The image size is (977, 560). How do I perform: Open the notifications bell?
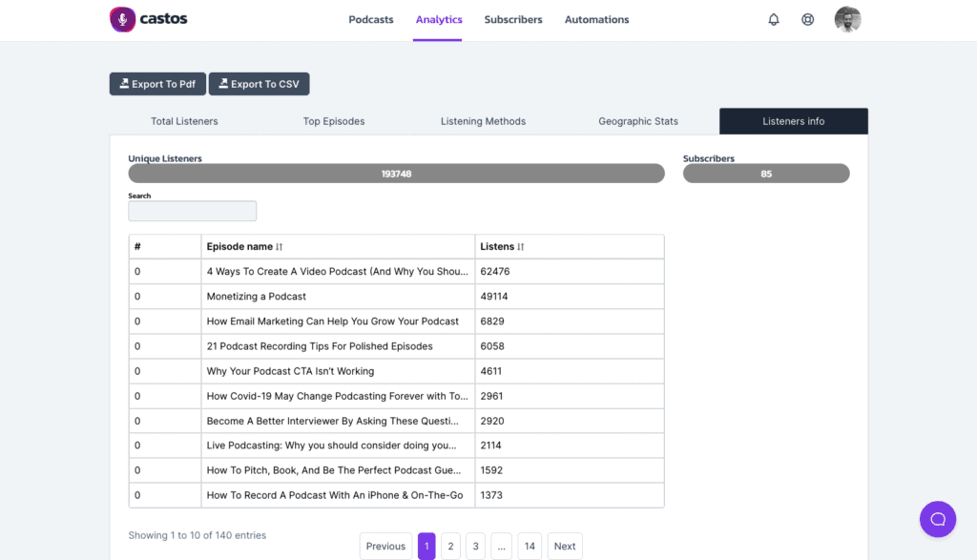click(773, 19)
